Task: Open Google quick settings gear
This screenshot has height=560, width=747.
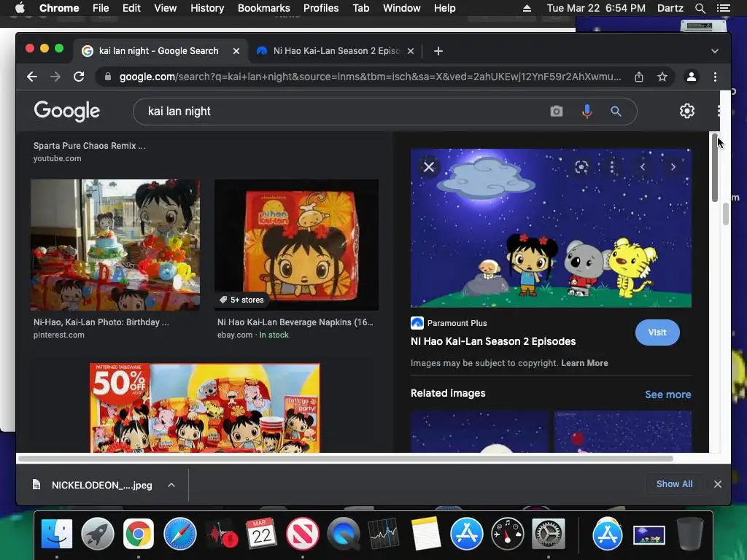Action: [687, 111]
